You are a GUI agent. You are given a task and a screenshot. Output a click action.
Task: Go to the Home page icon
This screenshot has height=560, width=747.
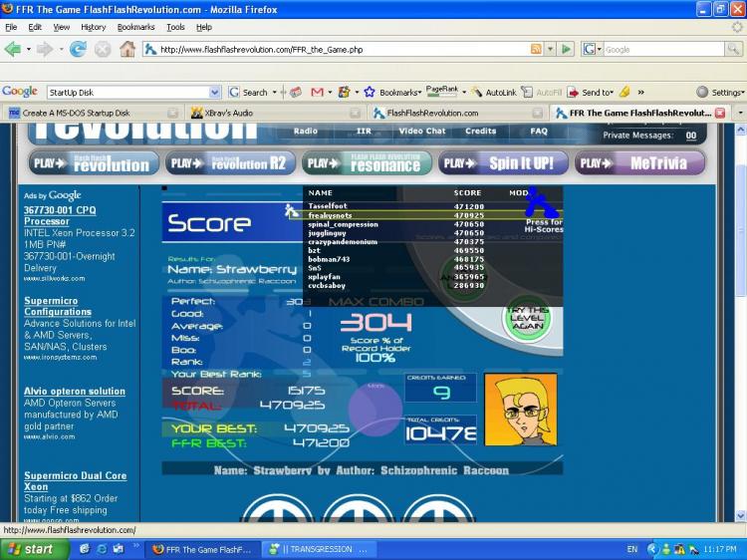[x=127, y=49]
